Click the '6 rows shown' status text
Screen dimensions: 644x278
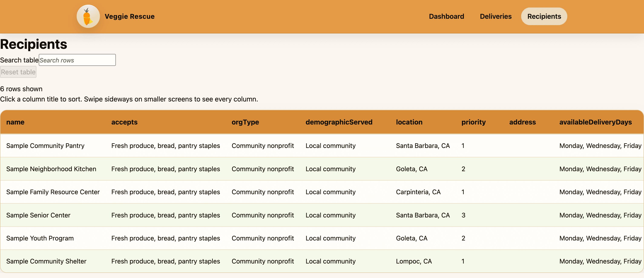(21, 89)
